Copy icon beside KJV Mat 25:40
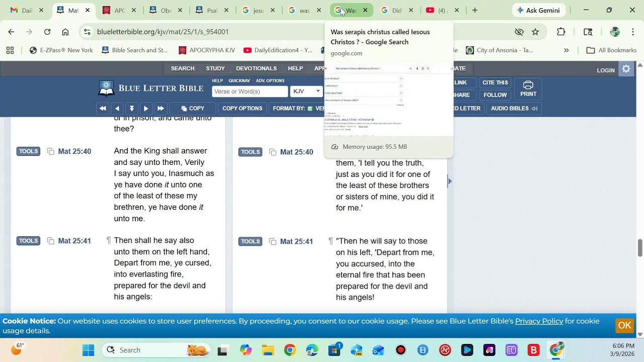644x362 pixels. (x=50, y=151)
